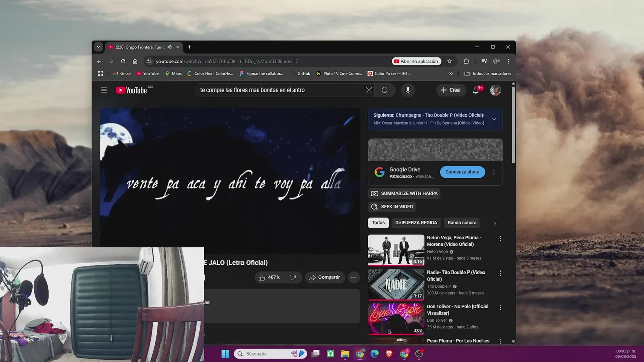The image size is (644, 362).
Task: Click SEEK IN VIDEO button
Action: click(392, 207)
